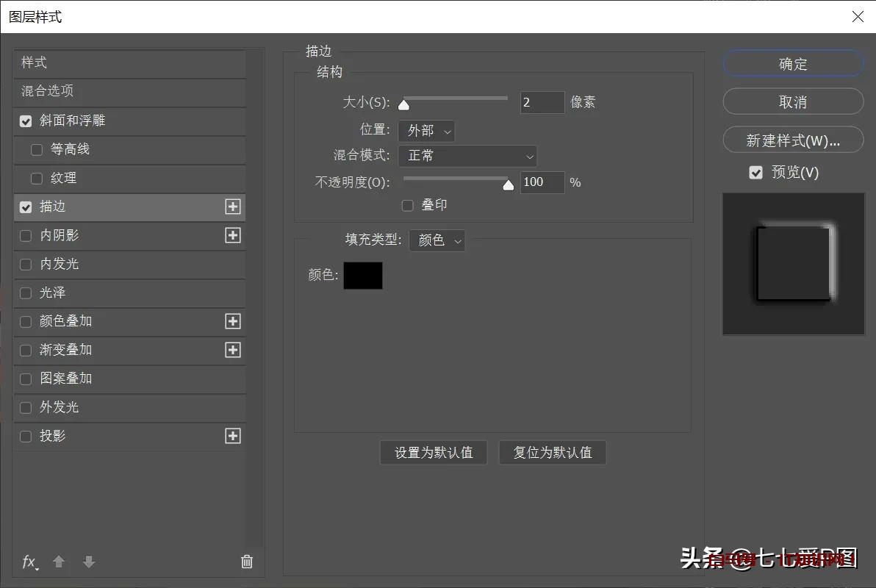
Task: Open the 填充类型 dropdown showing 颜色
Action: [x=437, y=240]
